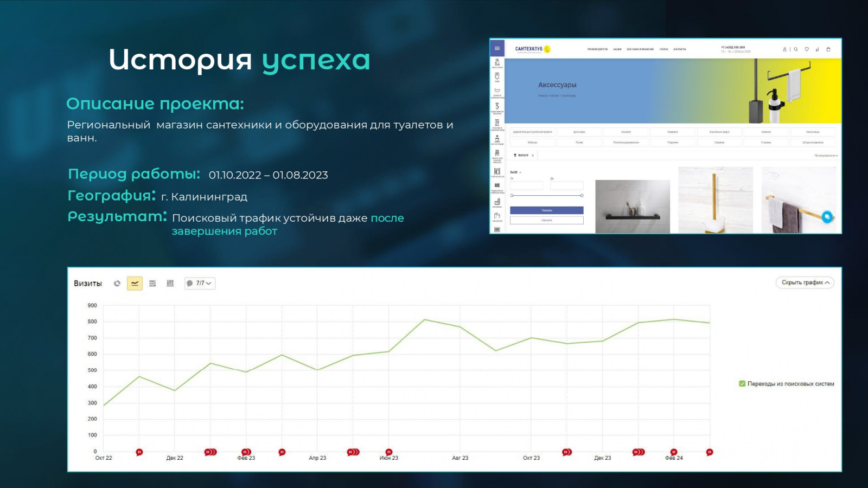Click the annotation marker between Окт 23 and Дек 23
The image size is (868, 488).
[567, 452]
